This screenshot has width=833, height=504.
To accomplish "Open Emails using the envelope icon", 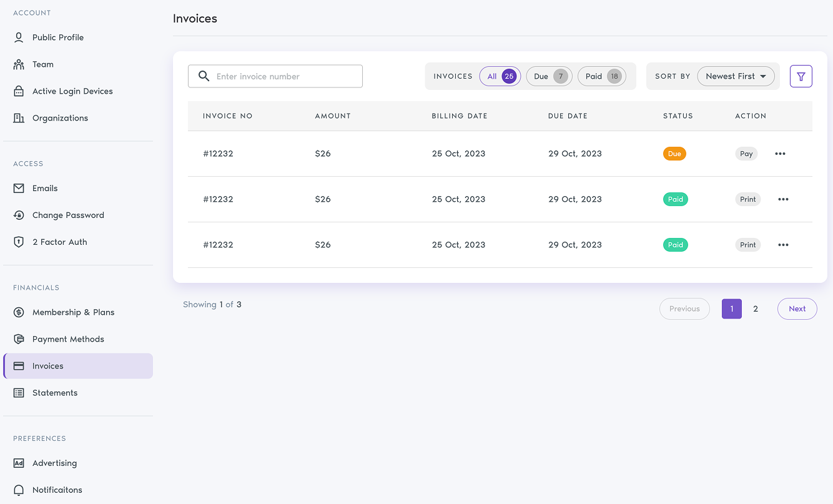I will pos(18,188).
